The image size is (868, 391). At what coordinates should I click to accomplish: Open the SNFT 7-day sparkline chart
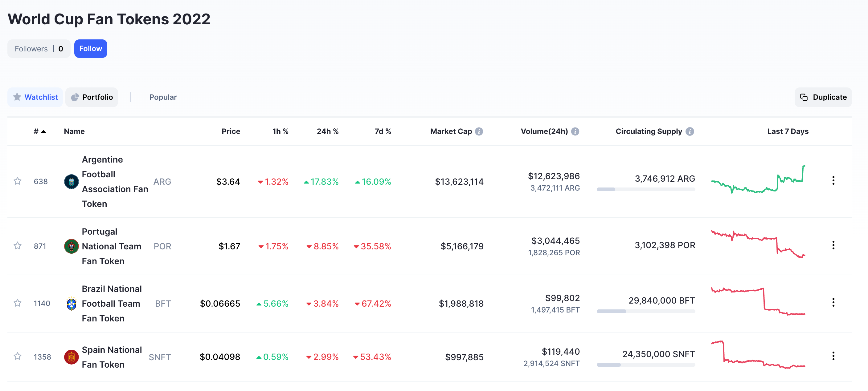click(x=758, y=355)
